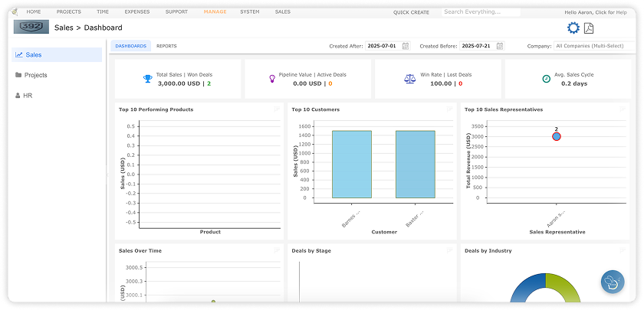Image resolution: width=644 pixels, height=310 pixels.
Task: Click the Baxter customer bar in chart
Action: [x=416, y=165]
